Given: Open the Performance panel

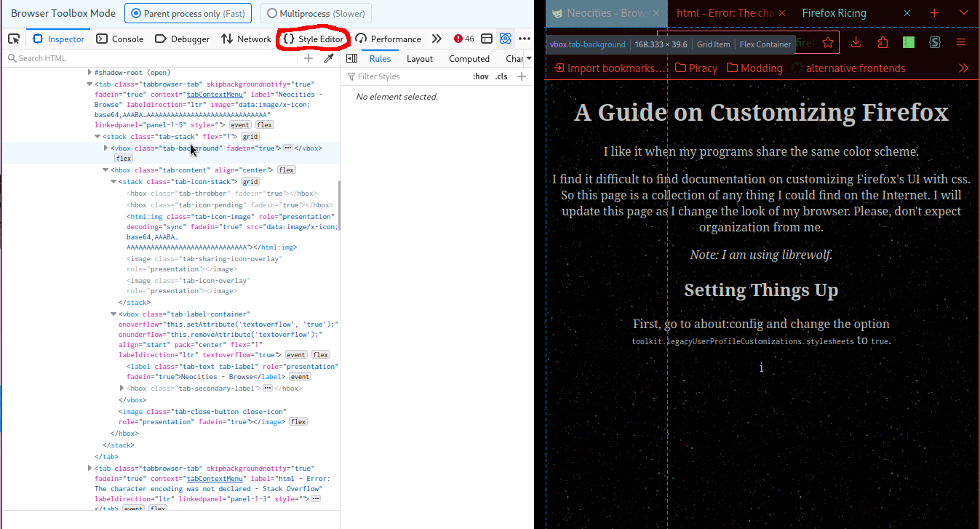Looking at the screenshot, I should [389, 39].
